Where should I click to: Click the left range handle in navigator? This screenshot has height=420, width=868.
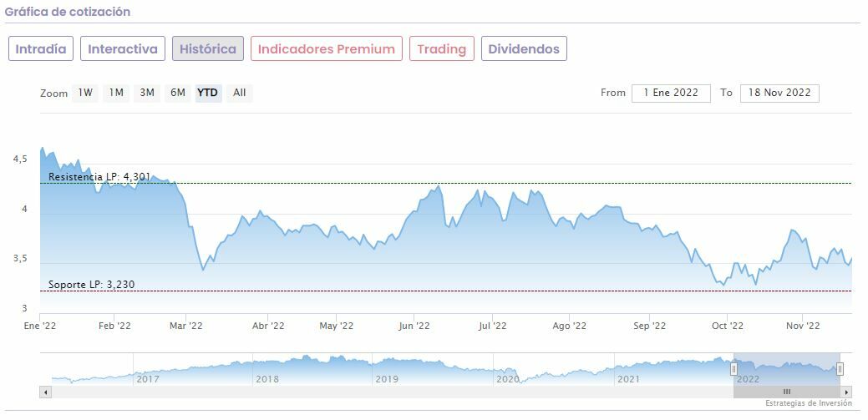(734, 369)
